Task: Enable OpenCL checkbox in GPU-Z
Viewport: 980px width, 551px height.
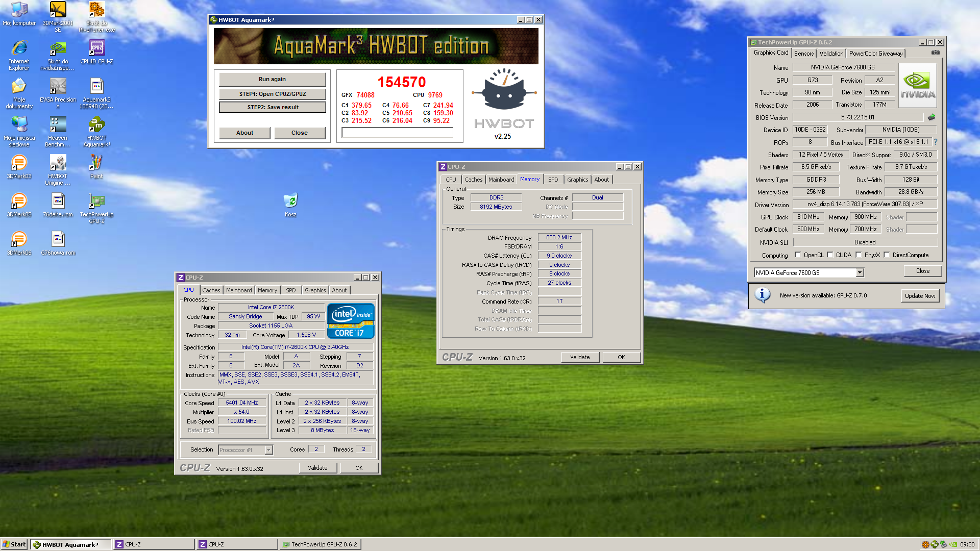Action: pyautogui.click(x=798, y=255)
